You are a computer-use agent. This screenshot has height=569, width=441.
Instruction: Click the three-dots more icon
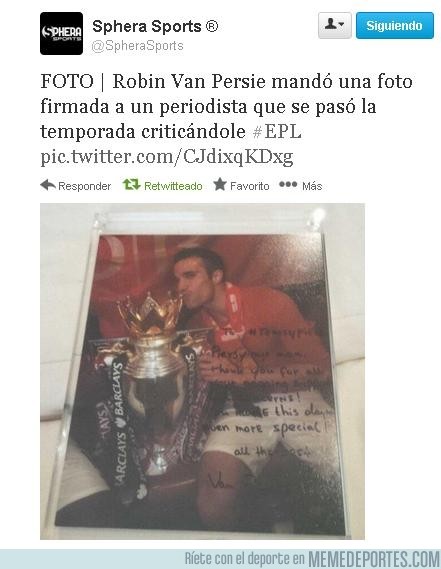coord(288,184)
